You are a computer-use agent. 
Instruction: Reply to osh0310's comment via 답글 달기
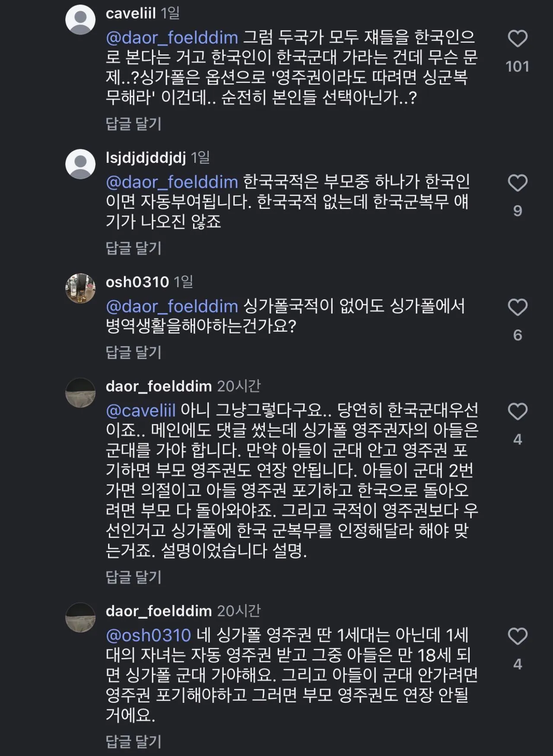click(133, 352)
